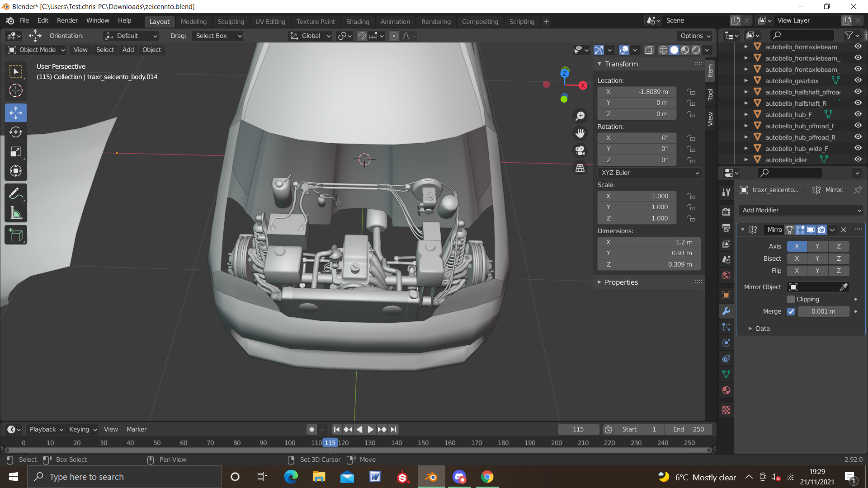This screenshot has width=868, height=488.
Task: Select the Cursor tool in toolbar
Action: point(16,91)
